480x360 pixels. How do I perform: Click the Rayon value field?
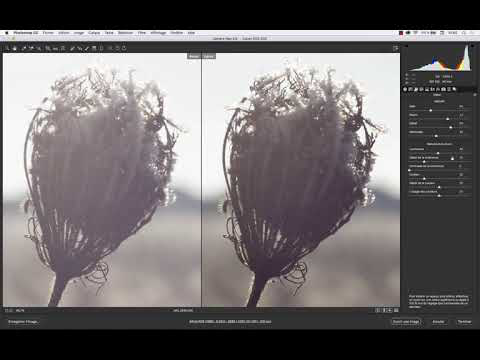click(462, 115)
